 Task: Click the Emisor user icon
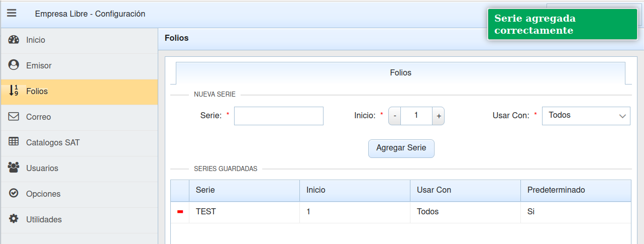14,65
